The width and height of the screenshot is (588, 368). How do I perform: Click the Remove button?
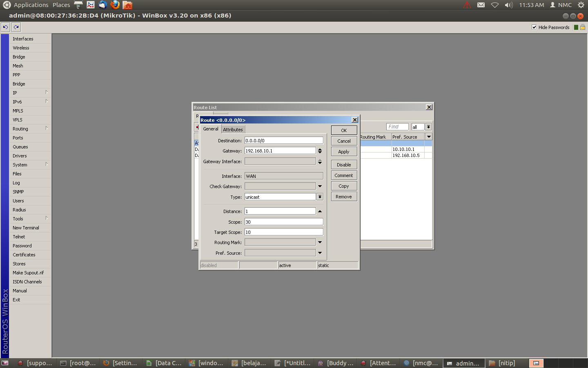pos(344,197)
